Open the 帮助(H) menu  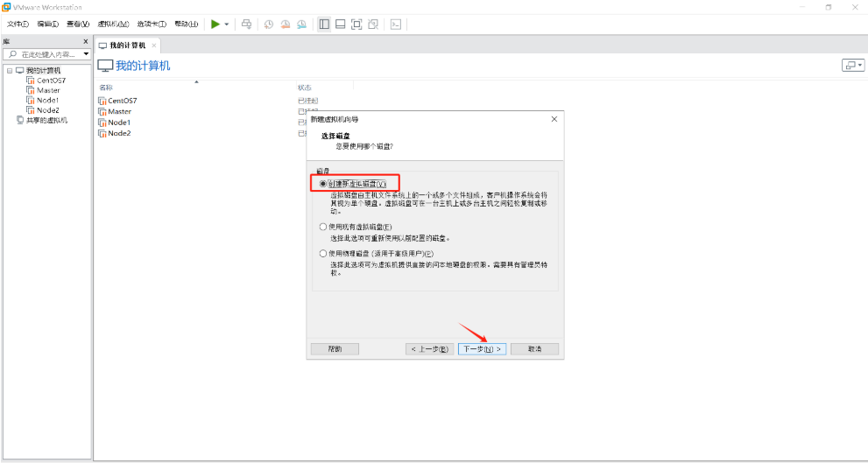[186, 25]
